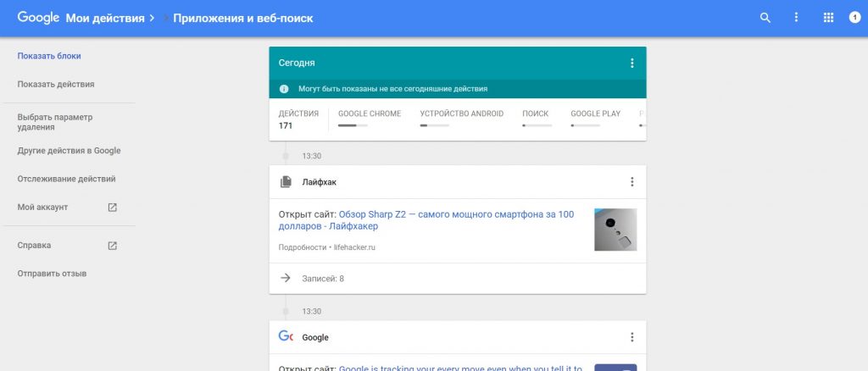The width and height of the screenshot is (868, 371).
Task: Select Показать действия in sidebar
Action: point(55,84)
